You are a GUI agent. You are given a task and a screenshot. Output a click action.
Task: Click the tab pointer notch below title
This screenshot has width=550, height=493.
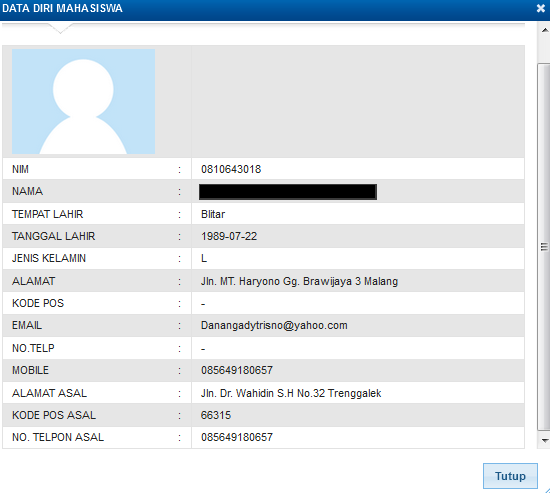coord(60,28)
